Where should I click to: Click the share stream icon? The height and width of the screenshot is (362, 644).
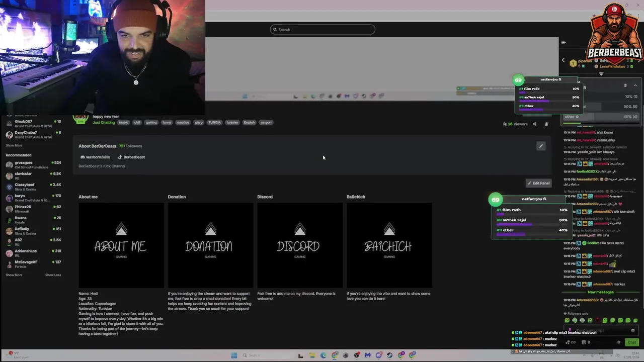[534, 124]
